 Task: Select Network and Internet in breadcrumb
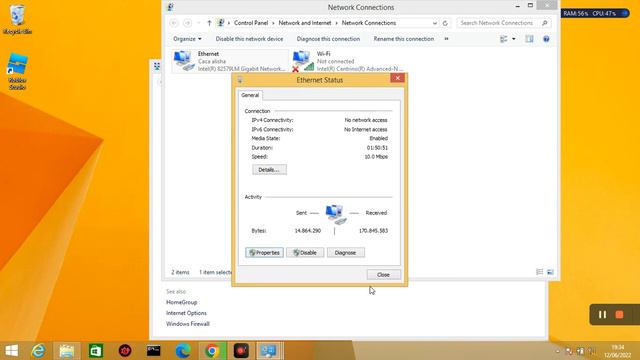tap(305, 23)
